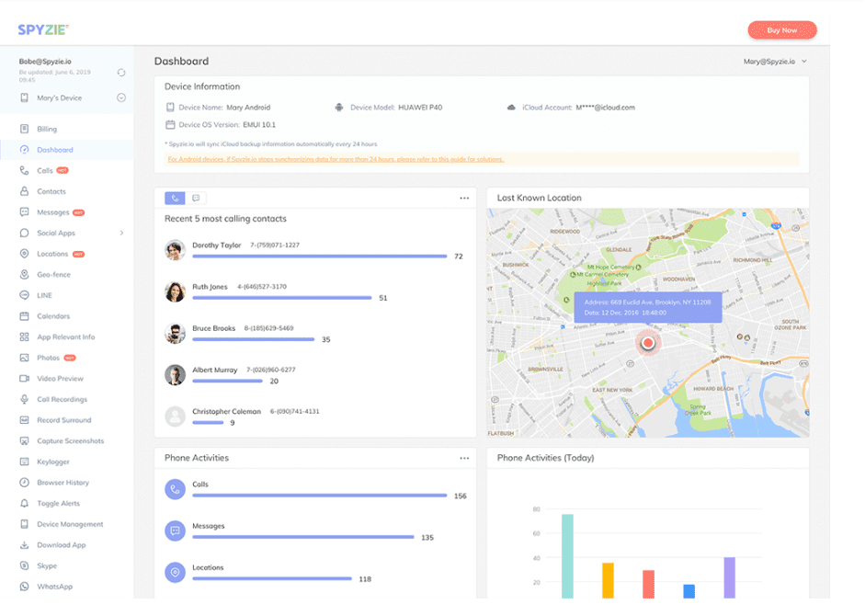Click the Skype icon in sidebar
Image resolution: width=865 pixels, height=616 pixels.
(x=24, y=565)
